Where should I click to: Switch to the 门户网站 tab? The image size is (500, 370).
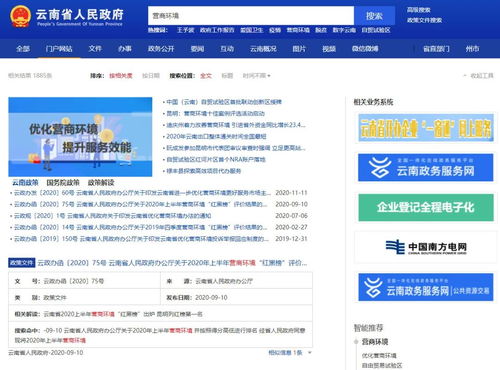pyautogui.click(x=59, y=49)
